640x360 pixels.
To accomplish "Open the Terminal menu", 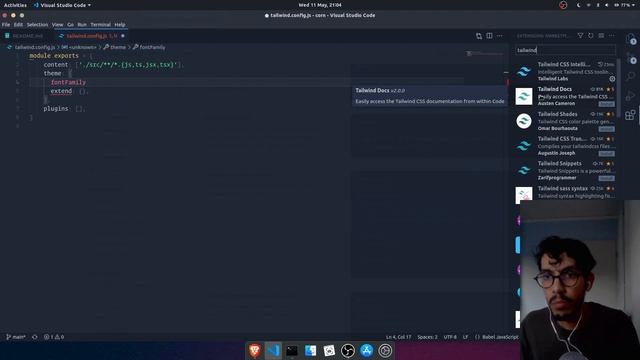I will click(100, 24).
